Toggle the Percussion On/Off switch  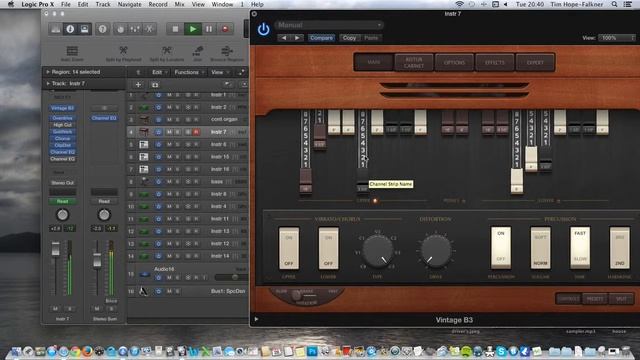tap(501, 247)
